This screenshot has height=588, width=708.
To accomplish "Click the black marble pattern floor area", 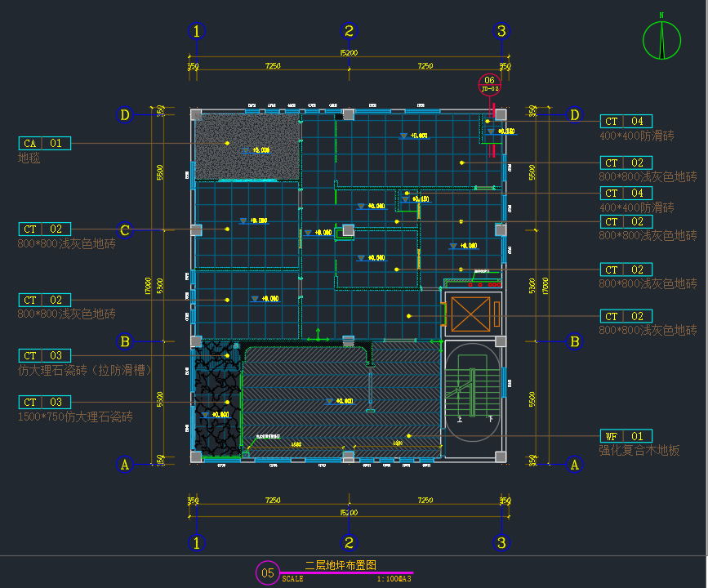I will (218, 399).
